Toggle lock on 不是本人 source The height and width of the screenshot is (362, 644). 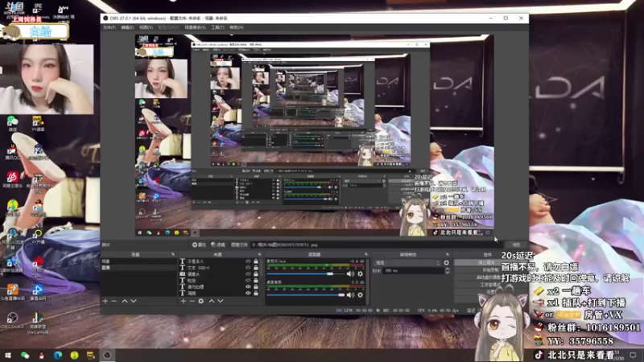(x=256, y=261)
